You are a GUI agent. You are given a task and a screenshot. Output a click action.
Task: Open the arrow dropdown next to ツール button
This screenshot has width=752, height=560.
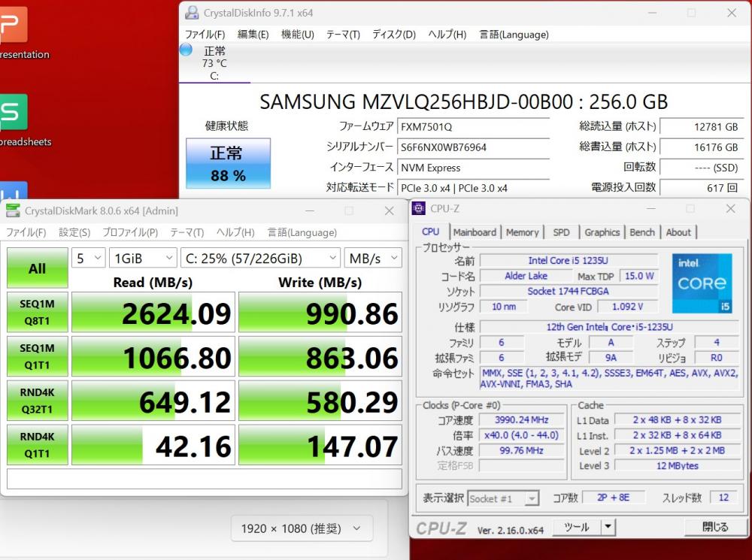608,526
